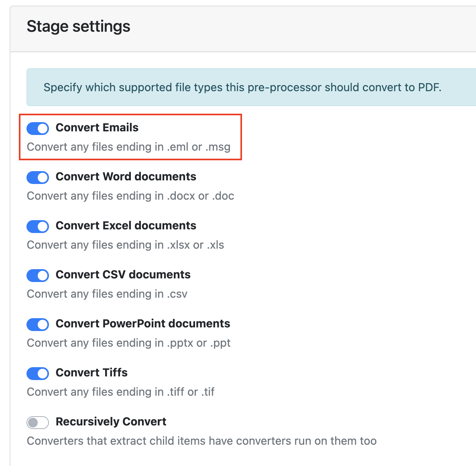Click the "Stage settings" heading
The width and height of the screenshot is (476, 466).
pyautogui.click(x=79, y=27)
